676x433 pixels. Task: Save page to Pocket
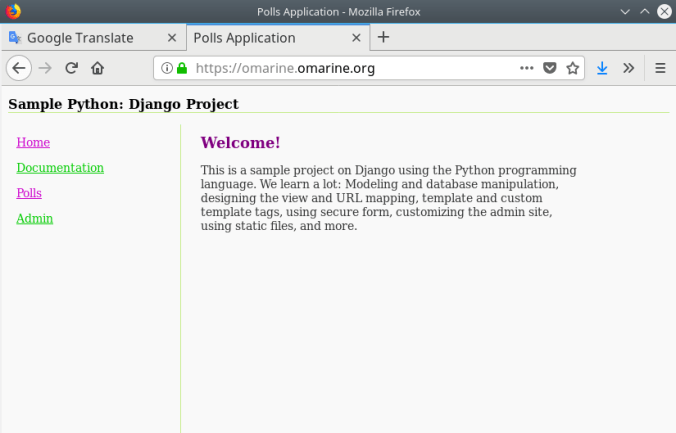[x=550, y=68]
